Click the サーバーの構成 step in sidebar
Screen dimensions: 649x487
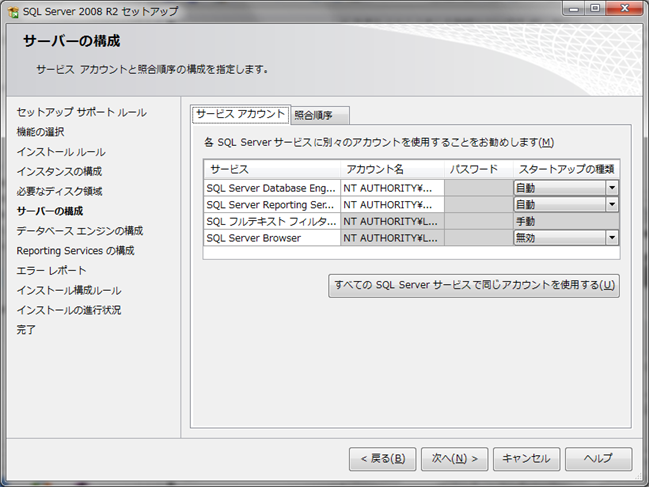[x=50, y=211]
